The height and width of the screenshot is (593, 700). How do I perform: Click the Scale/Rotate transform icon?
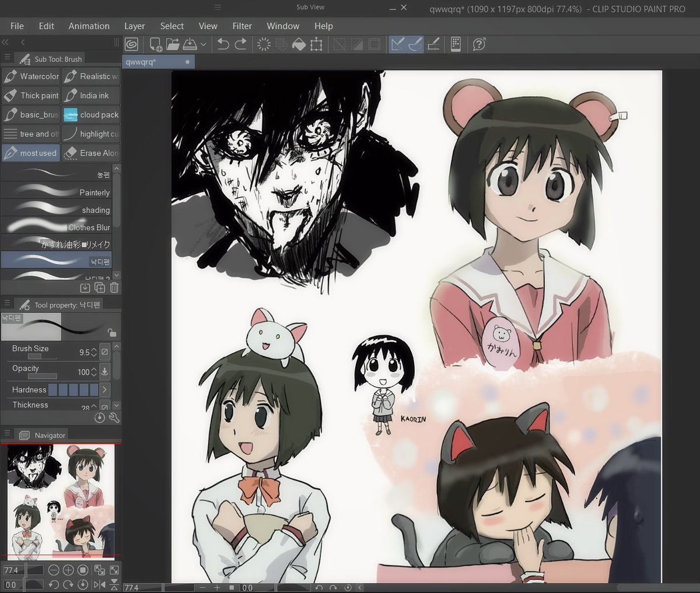click(x=316, y=44)
